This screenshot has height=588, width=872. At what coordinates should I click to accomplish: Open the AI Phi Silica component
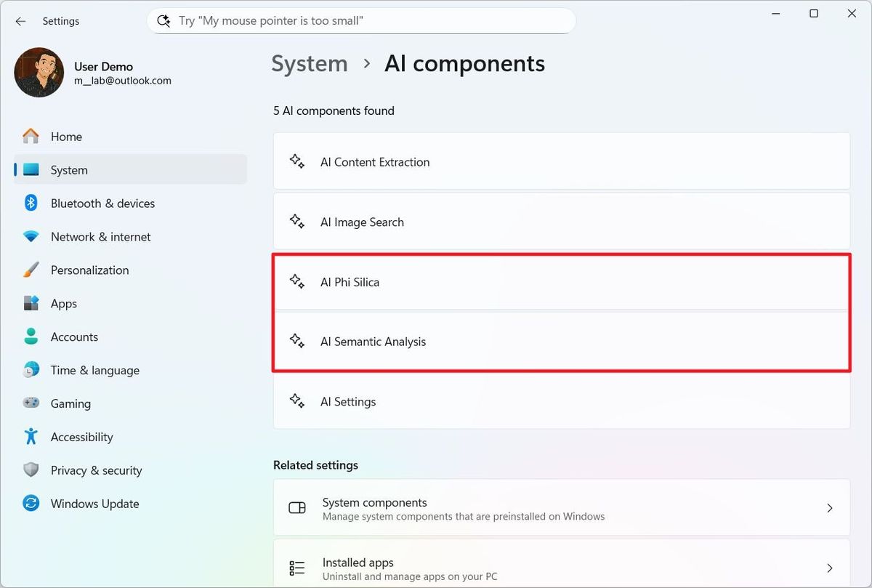pos(561,282)
